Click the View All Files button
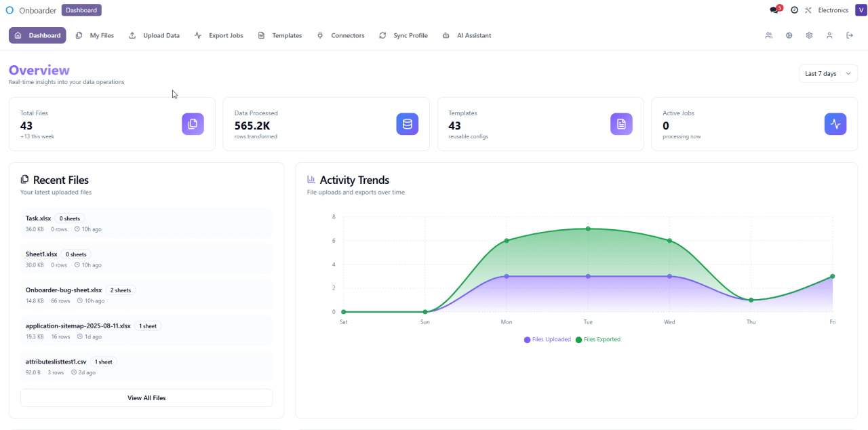 coord(146,398)
